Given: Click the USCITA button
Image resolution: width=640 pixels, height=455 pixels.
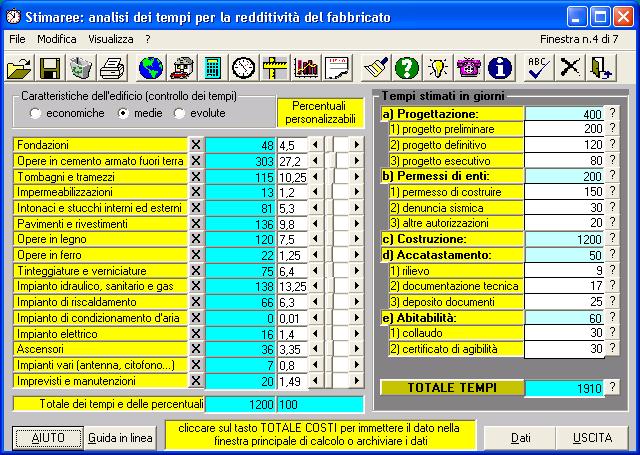Looking at the screenshot, I should 593,438.
